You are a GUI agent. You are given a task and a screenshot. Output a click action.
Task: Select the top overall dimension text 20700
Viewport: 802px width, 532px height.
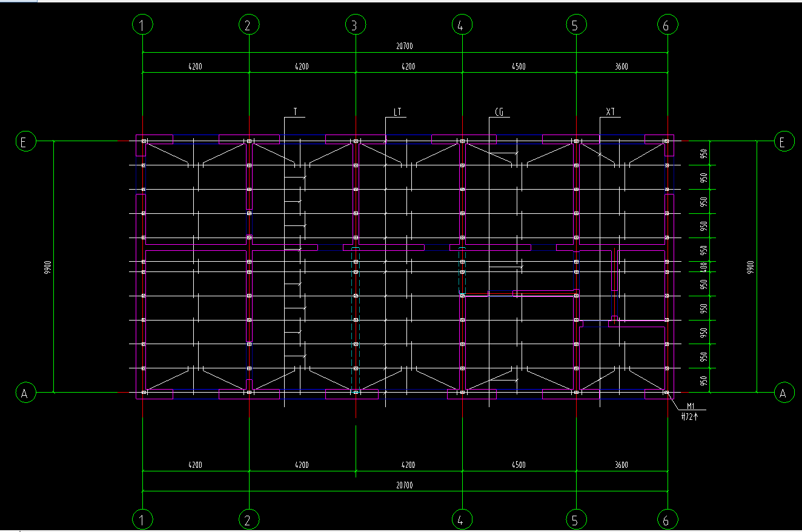tap(404, 46)
